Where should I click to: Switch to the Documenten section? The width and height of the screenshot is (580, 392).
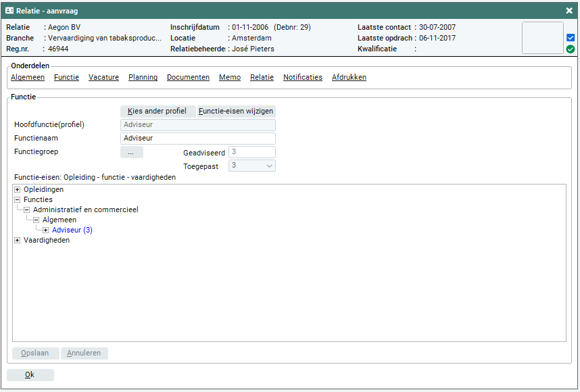point(188,78)
